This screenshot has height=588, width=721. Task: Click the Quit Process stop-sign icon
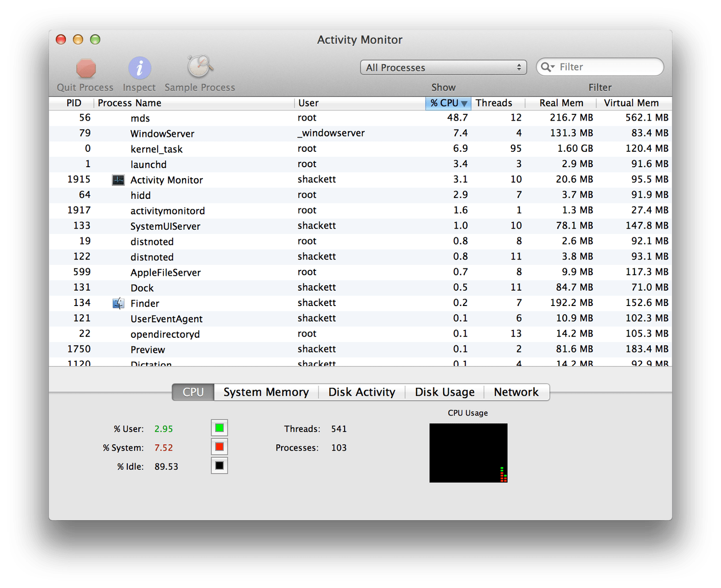86,68
